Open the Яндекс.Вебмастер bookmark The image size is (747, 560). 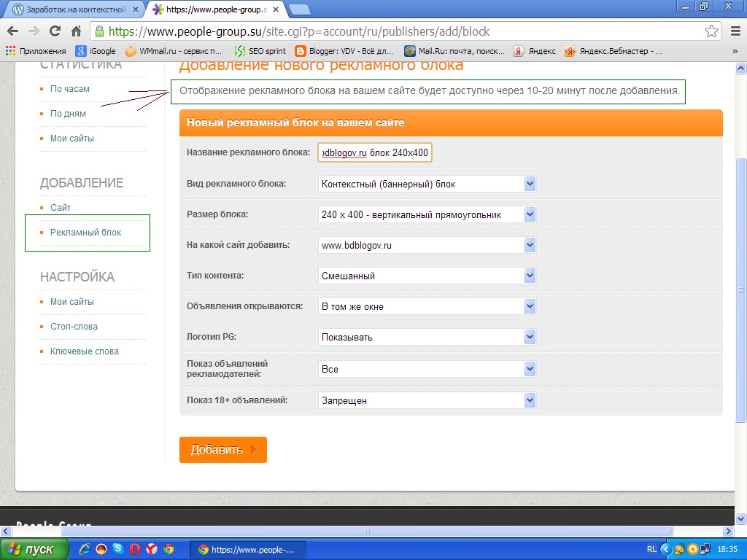click(x=613, y=51)
